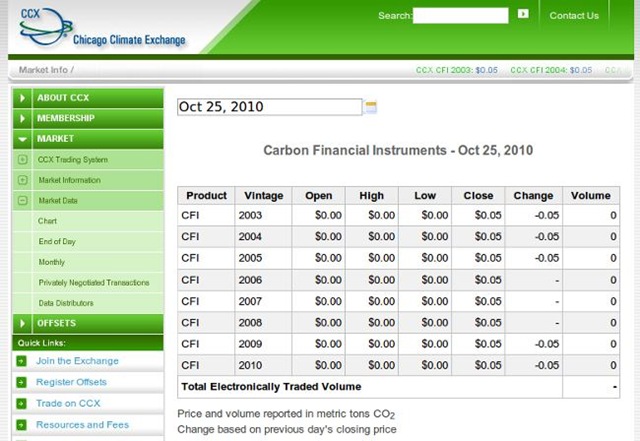640x441 pixels.
Task: Click in the Search input field
Action: [x=460, y=16]
